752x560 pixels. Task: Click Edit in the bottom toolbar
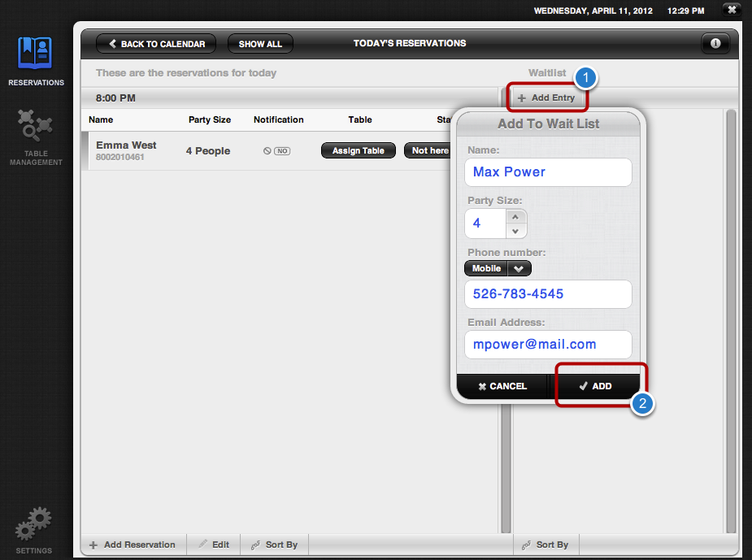click(x=214, y=545)
